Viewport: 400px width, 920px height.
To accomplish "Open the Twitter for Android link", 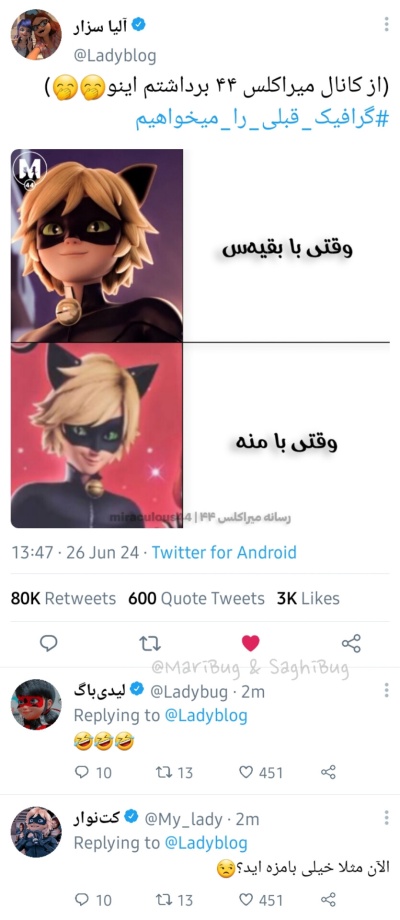I will point(224,552).
